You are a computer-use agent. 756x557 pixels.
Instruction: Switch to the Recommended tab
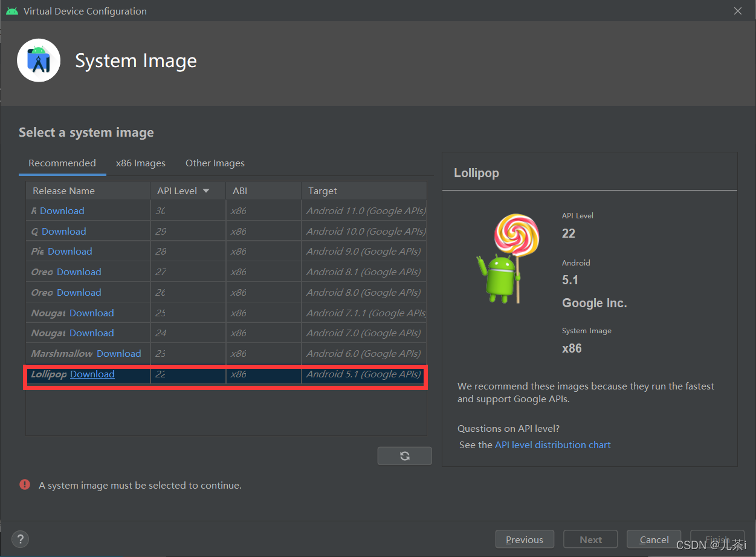[62, 163]
